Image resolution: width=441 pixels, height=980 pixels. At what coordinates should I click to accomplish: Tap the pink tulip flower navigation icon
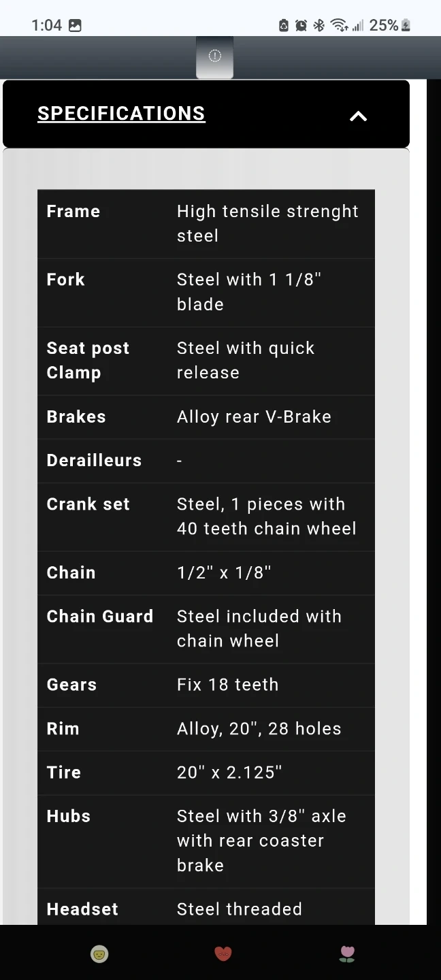point(347,954)
